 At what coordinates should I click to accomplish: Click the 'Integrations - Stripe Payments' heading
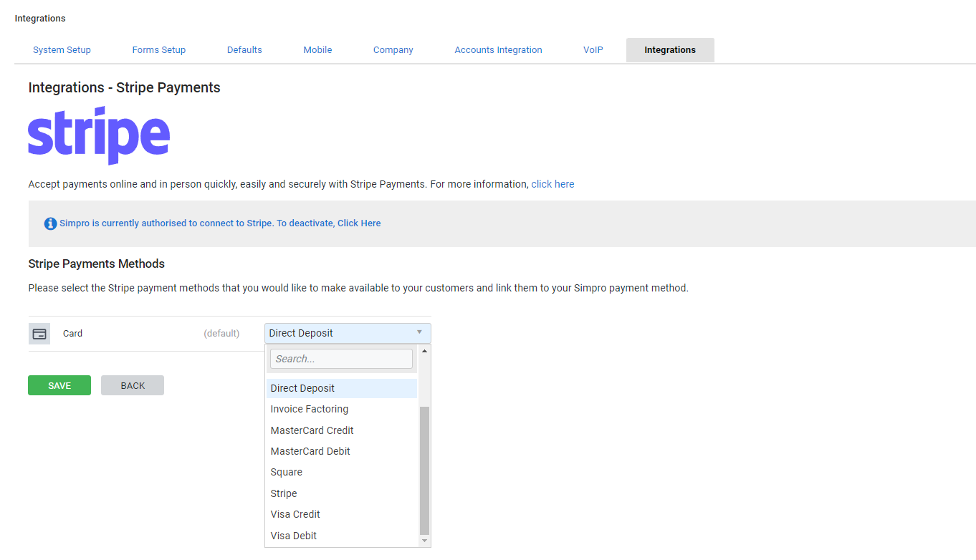pos(124,88)
